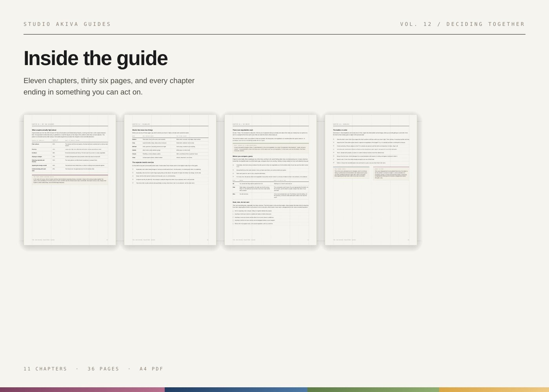Click the "Inside the guide" heading
This screenshot has height=392, width=549.
[x=96, y=58]
